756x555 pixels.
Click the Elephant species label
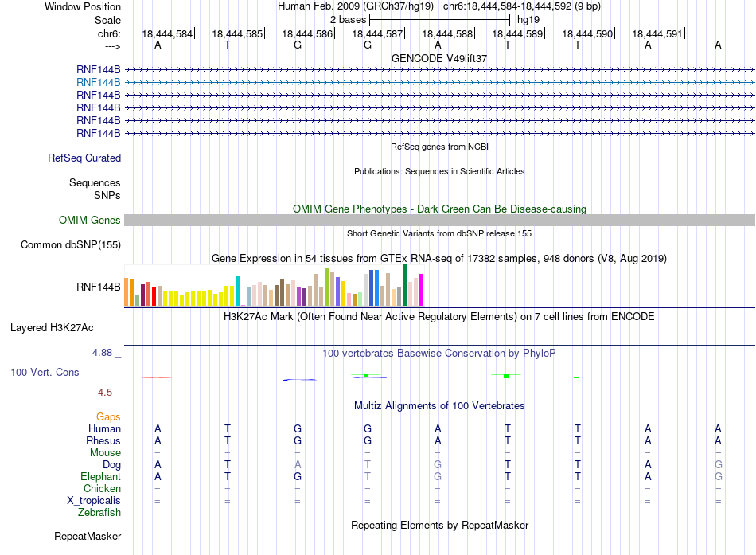coord(100,476)
